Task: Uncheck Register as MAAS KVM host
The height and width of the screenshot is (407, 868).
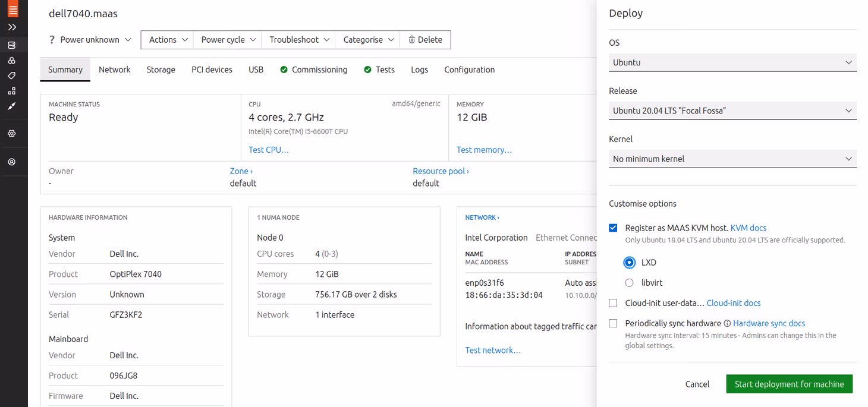Action: point(613,228)
